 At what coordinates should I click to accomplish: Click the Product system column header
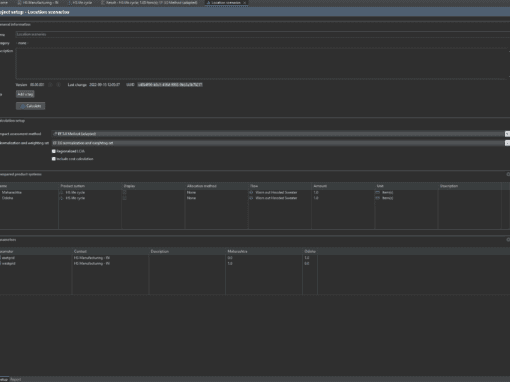(x=90, y=186)
